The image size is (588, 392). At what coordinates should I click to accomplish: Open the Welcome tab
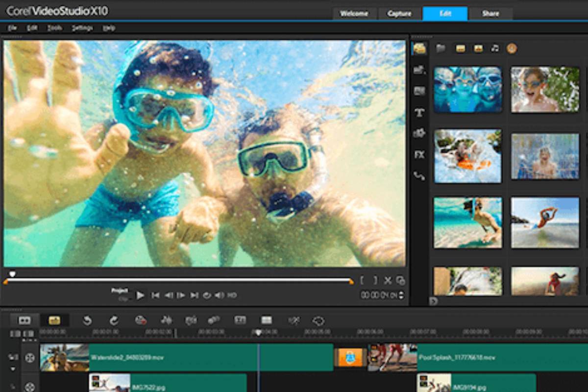(354, 14)
